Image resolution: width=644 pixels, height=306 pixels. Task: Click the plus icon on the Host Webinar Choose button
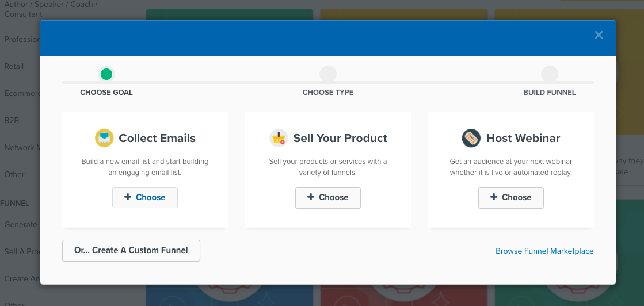pyautogui.click(x=494, y=197)
